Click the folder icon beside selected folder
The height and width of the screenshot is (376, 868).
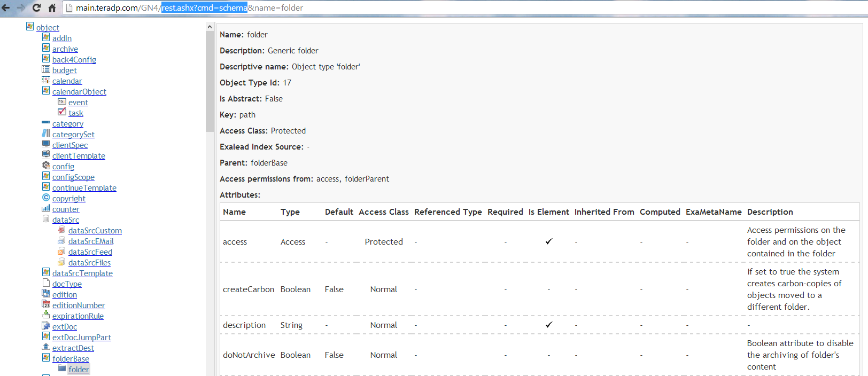(x=62, y=369)
